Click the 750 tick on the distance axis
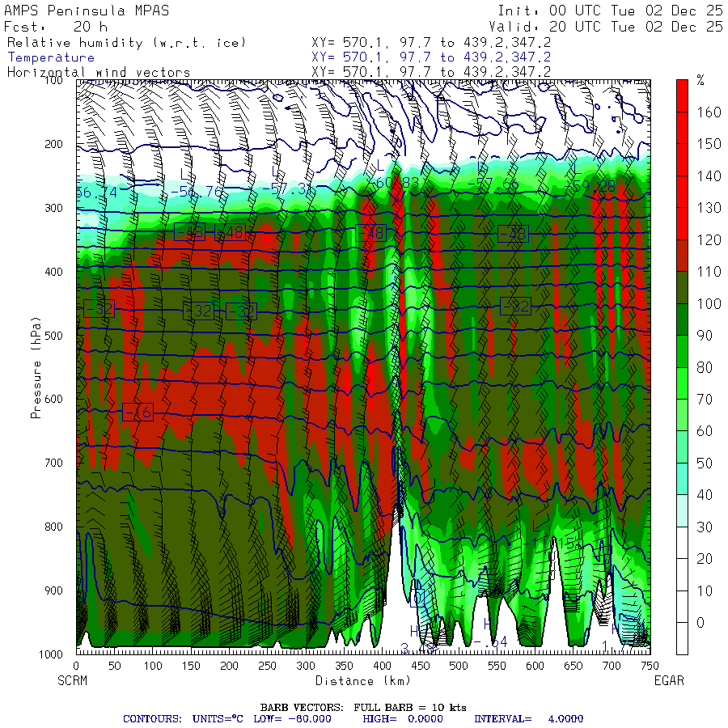This screenshot has height=728, width=728. pyautogui.click(x=650, y=666)
